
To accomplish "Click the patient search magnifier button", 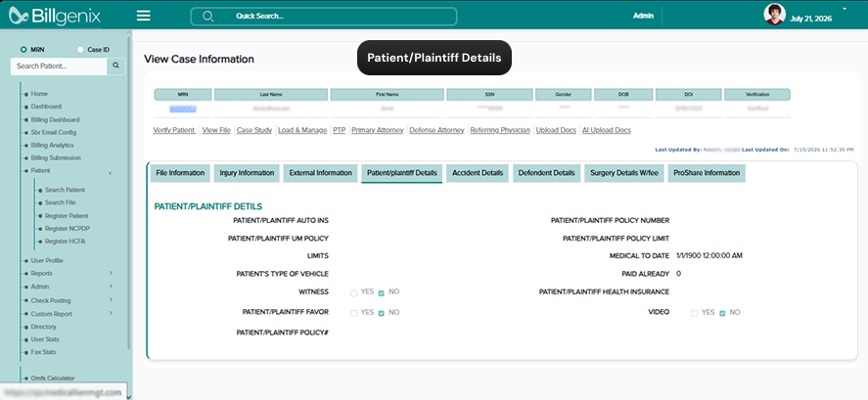I will pos(115,66).
